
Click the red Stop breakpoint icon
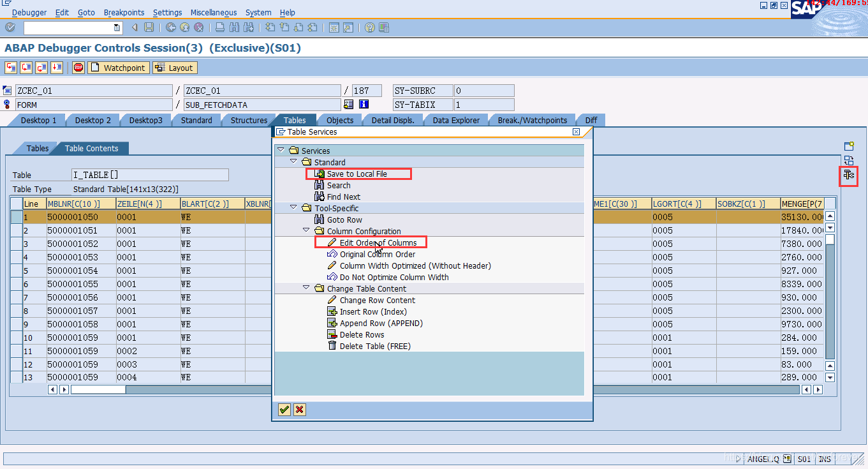coord(78,68)
